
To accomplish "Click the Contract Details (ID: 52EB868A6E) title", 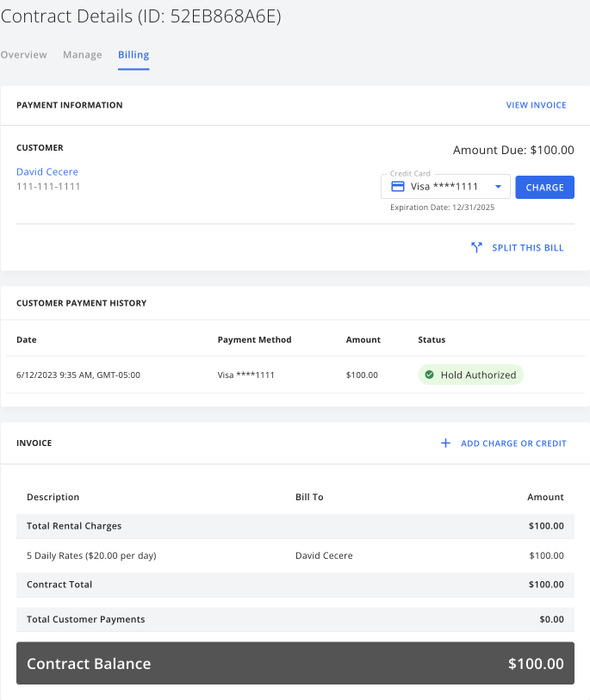I will 140,16.
